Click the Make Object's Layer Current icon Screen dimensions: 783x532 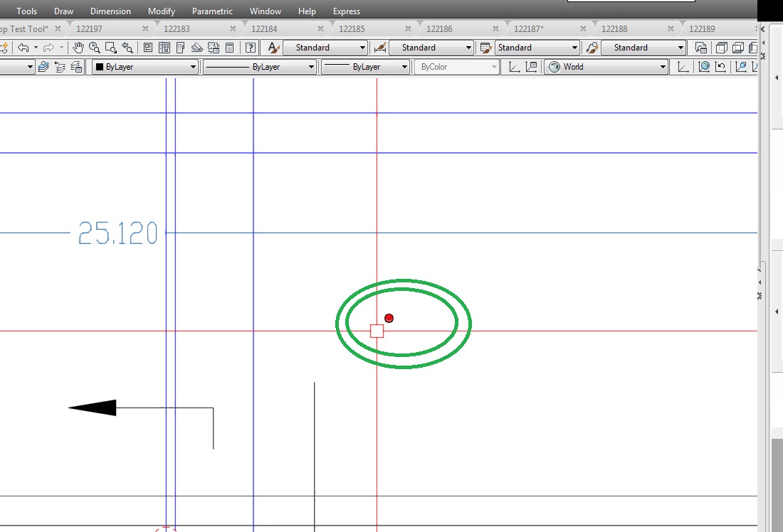point(43,66)
